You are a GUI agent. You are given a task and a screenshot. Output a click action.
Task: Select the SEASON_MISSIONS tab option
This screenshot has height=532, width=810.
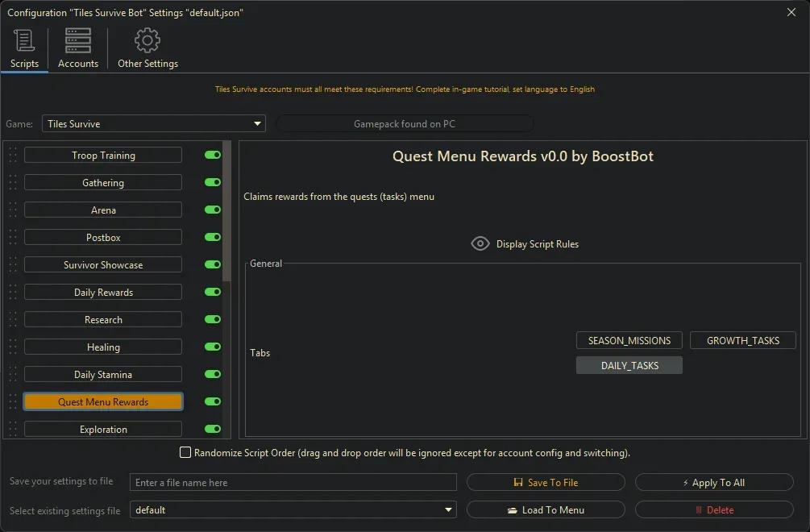(x=629, y=340)
